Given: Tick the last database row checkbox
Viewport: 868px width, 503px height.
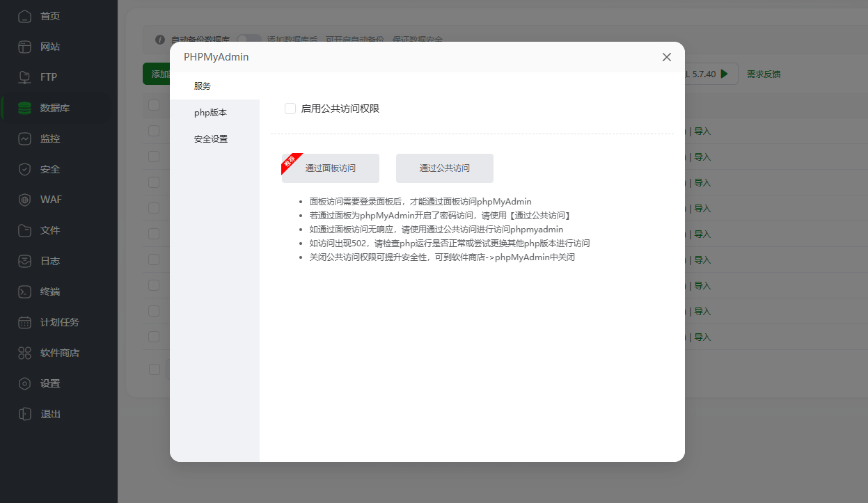Looking at the screenshot, I should coord(154,337).
